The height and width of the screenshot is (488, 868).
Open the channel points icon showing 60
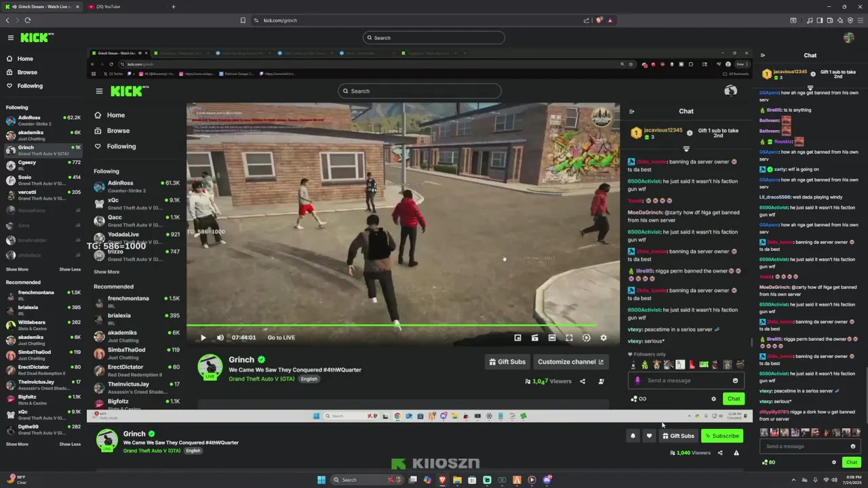[769, 462]
